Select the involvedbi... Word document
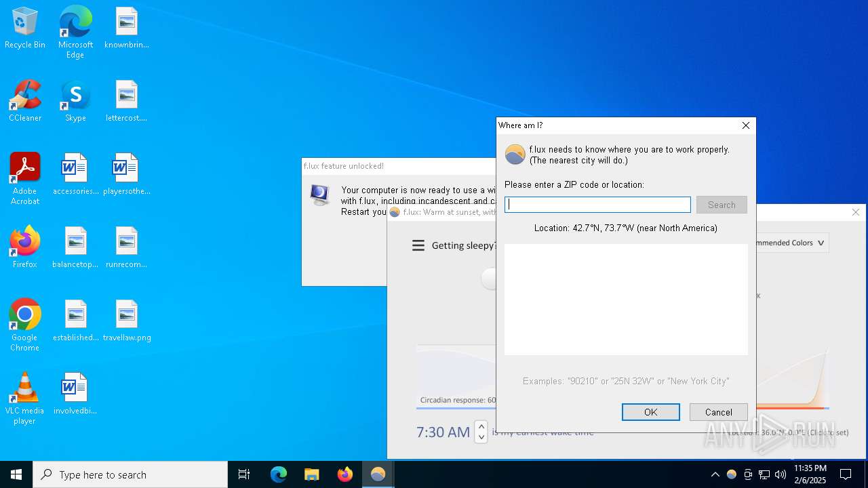The image size is (868, 488). pos(75,394)
